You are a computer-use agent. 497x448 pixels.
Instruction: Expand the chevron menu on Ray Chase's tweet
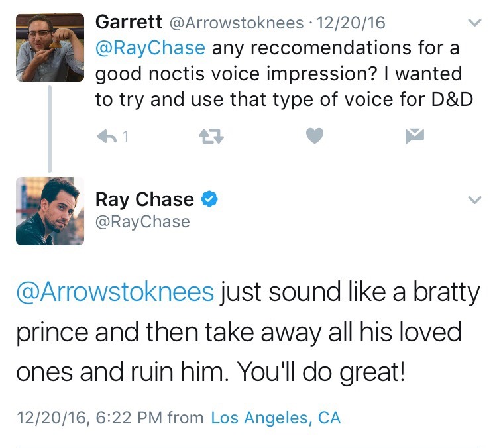point(474,199)
